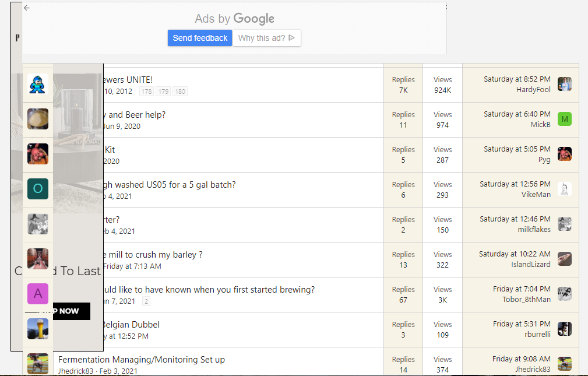
Task: Open rburrelli username link
Action: click(537, 335)
